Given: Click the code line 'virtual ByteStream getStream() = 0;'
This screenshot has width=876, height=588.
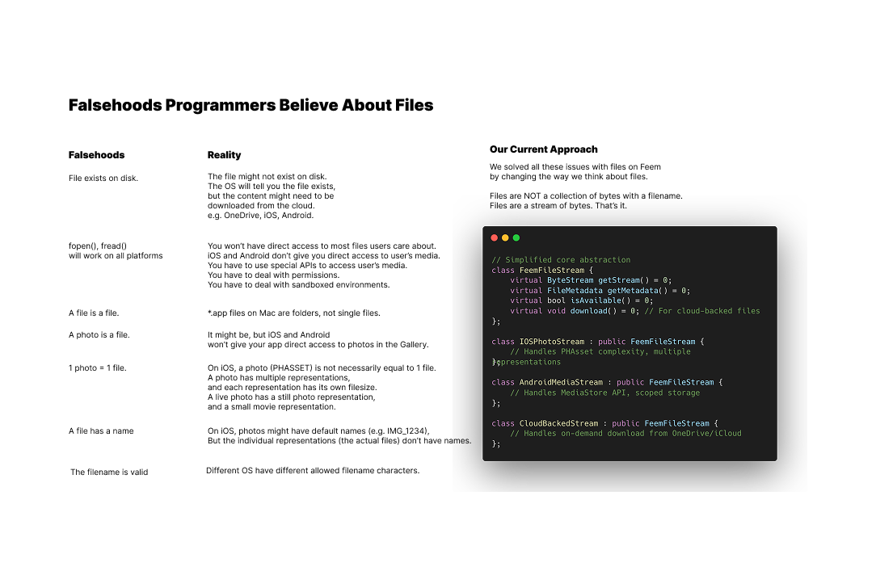Looking at the screenshot, I should click(591, 280).
